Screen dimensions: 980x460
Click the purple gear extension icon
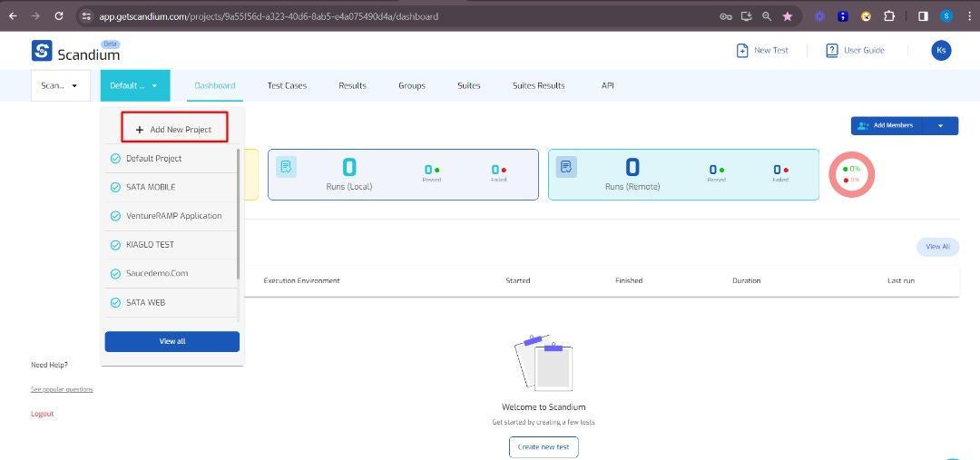pos(820,17)
